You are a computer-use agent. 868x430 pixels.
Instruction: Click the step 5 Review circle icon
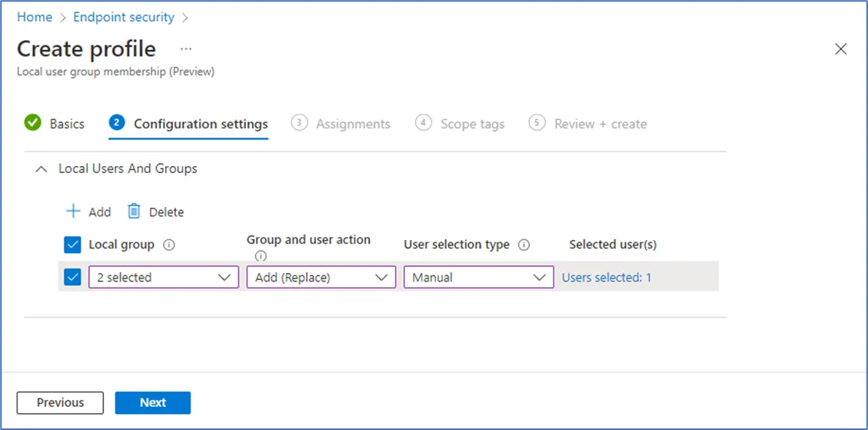pos(537,123)
